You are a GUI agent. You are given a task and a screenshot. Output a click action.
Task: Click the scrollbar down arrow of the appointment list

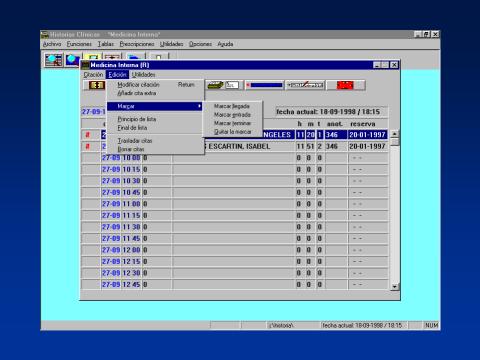pos(395,286)
